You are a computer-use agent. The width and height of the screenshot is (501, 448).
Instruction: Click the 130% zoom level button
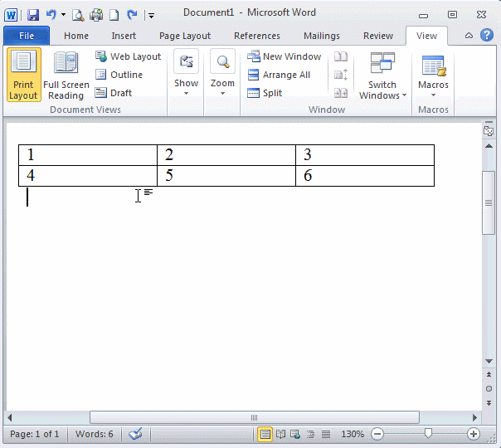[x=353, y=434]
